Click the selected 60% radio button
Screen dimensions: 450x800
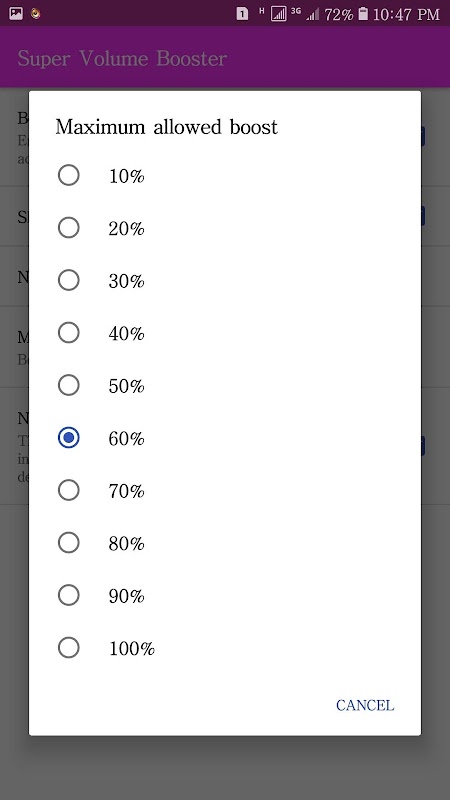point(68,438)
